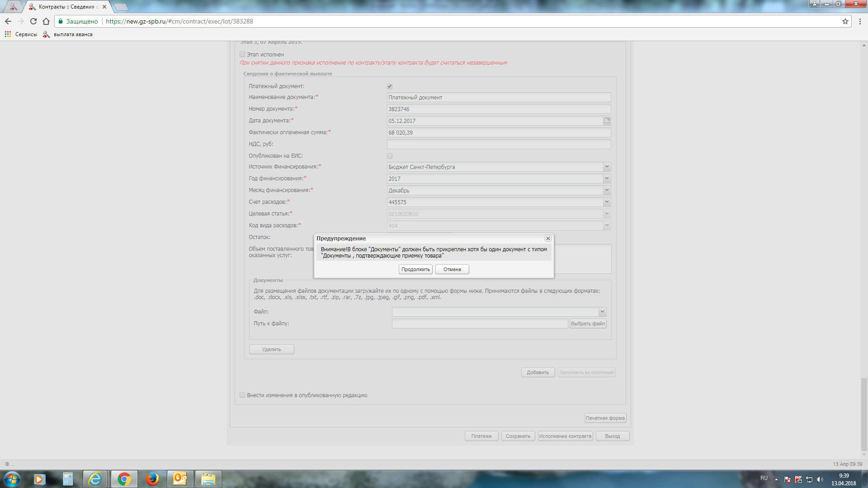Close the Предупреждение dialog with X
This screenshot has height=488, width=868.
tap(548, 238)
